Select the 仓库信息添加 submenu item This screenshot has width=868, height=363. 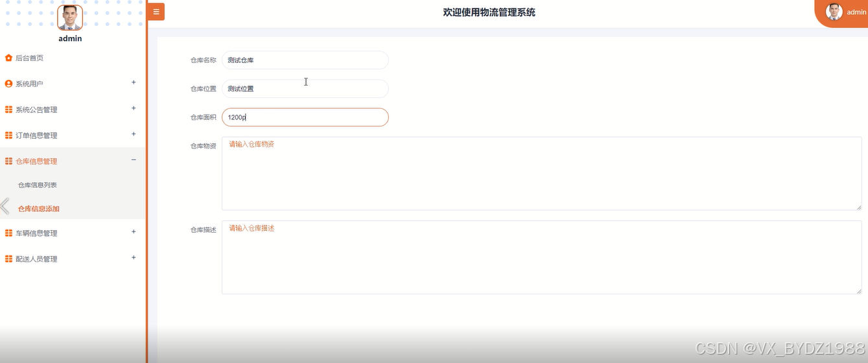click(39, 209)
